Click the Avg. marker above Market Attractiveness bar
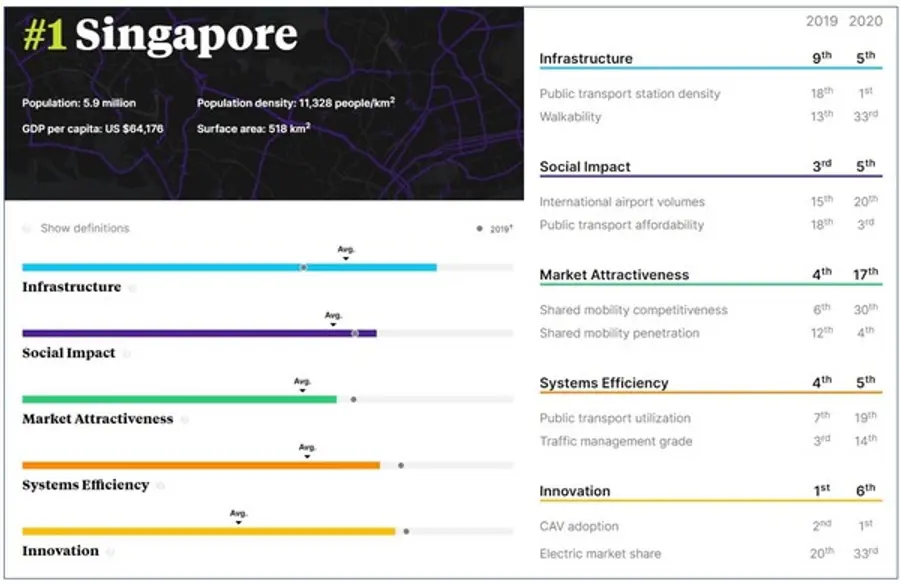The height and width of the screenshot is (584, 900). point(302,385)
